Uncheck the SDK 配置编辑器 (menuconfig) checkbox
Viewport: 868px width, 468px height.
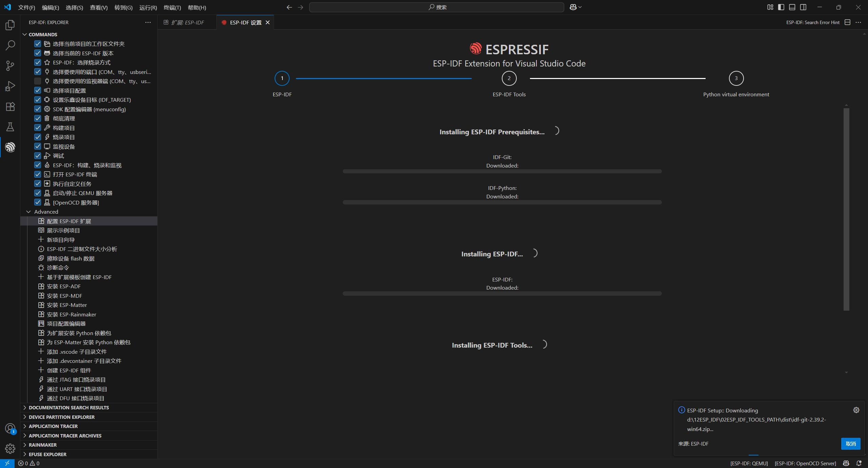38,109
